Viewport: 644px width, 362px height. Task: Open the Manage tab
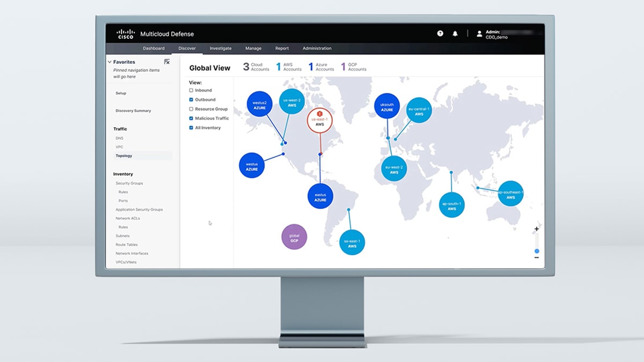(x=253, y=48)
